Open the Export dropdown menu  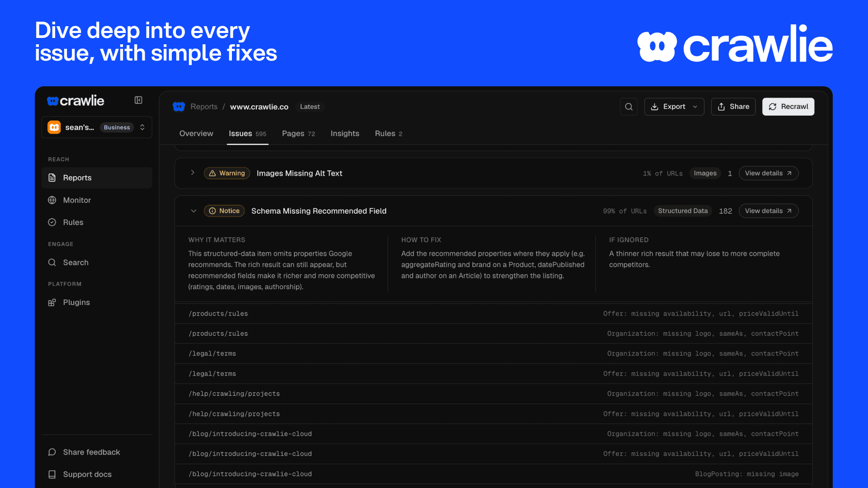coord(674,107)
